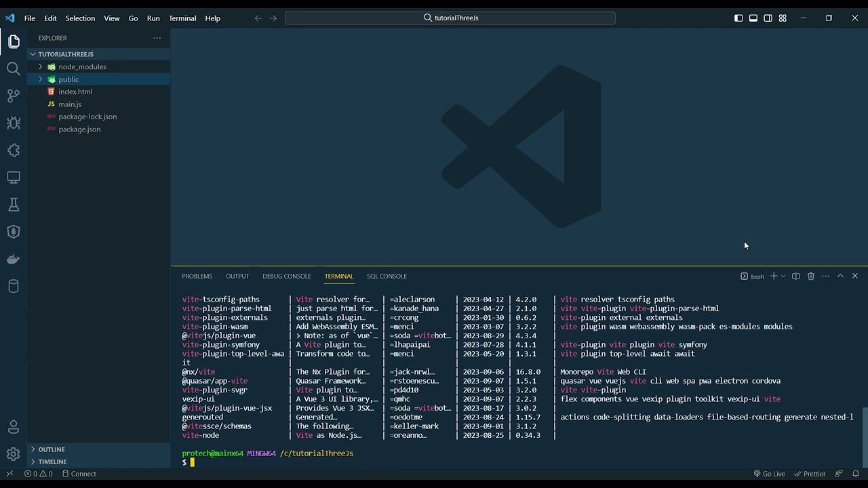Open terminal panel more actions ellipsis

826,276
